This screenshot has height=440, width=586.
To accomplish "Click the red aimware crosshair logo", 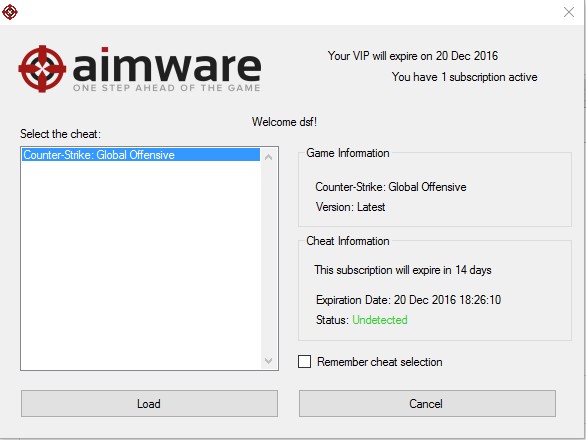I will pos(42,69).
